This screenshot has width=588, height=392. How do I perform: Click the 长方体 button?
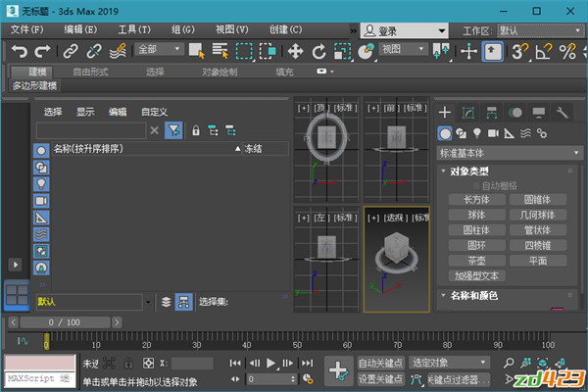pos(476,200)
